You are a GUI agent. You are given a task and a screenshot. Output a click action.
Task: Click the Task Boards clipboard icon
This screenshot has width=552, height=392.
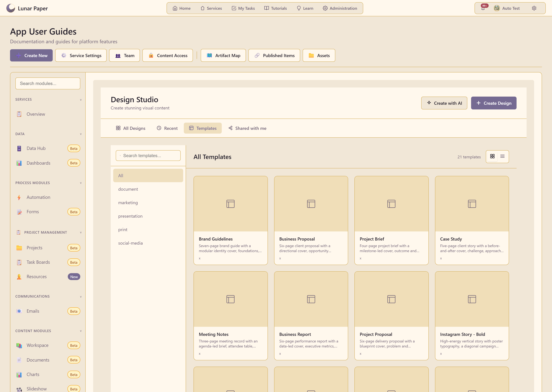(19, 262)
